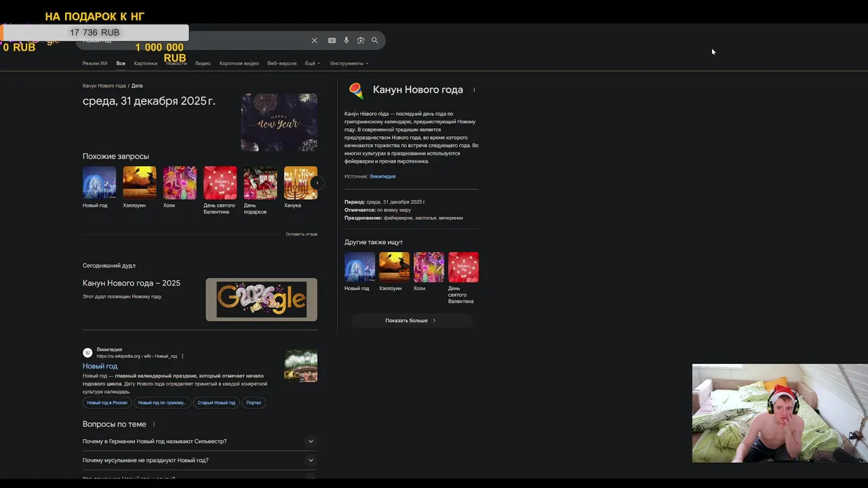The height and width of the screenshot is (488, 868).
Task: Open Ханука thumbnail in Похожие запросы
Action: (x=300, y=183)
